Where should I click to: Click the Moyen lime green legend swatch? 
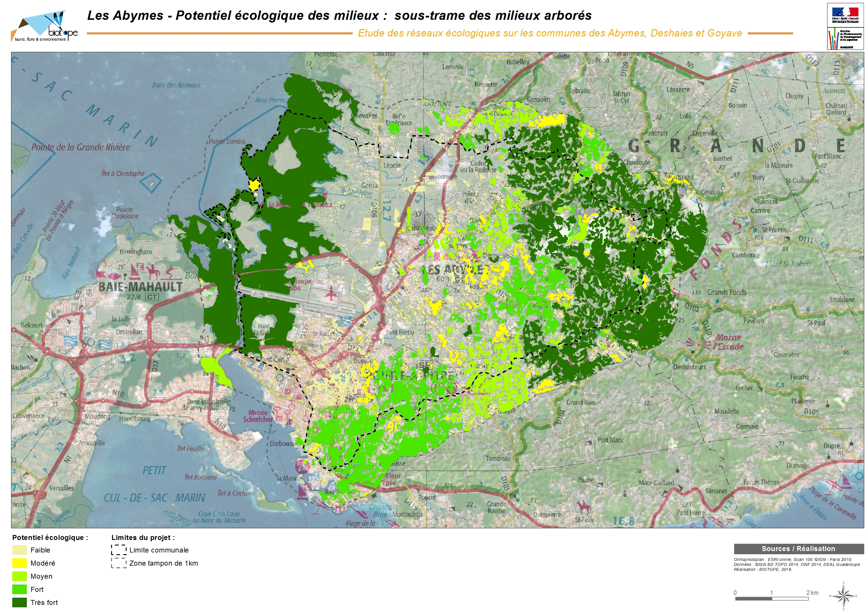[x=19, y=576]
